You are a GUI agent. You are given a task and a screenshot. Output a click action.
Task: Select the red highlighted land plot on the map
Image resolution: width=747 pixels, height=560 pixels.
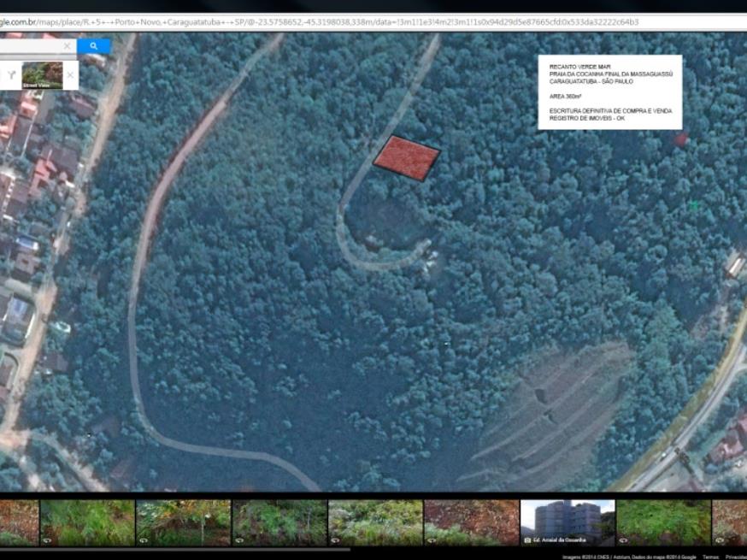pyautogui.click(x=406, y=158)
